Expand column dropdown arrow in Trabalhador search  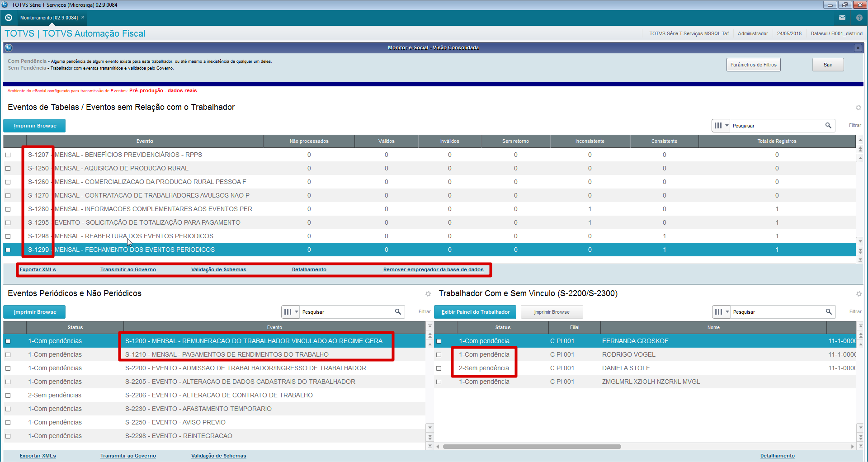[x=727, y=312]
